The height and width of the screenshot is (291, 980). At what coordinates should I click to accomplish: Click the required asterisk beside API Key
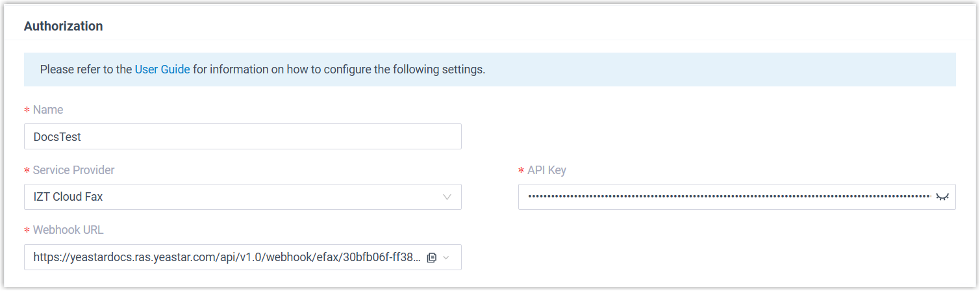click(x=521, y=171)
